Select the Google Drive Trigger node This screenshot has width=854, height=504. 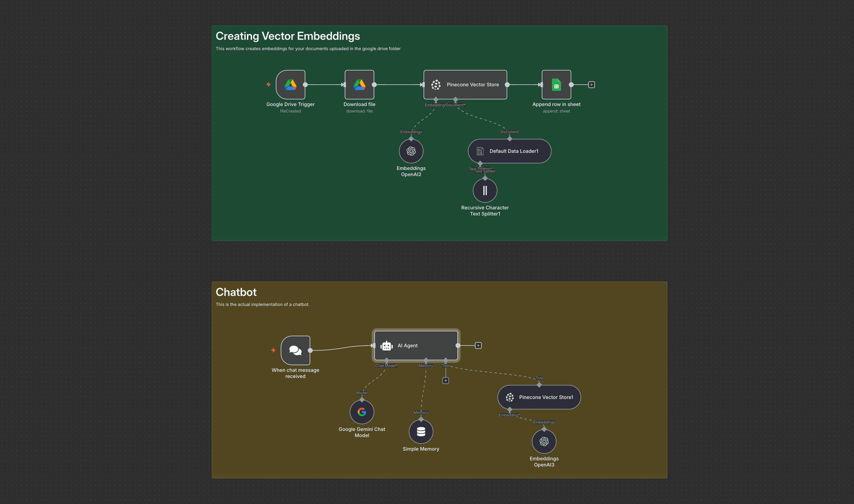click(290, 84)
